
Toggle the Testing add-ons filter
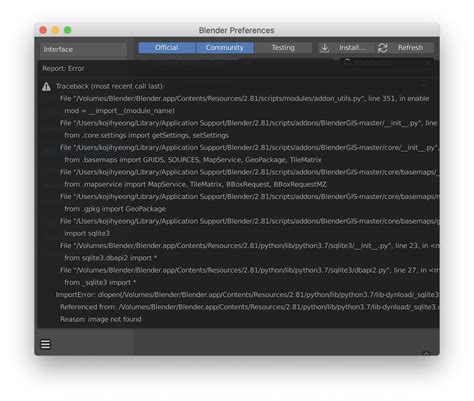[283, 48]
